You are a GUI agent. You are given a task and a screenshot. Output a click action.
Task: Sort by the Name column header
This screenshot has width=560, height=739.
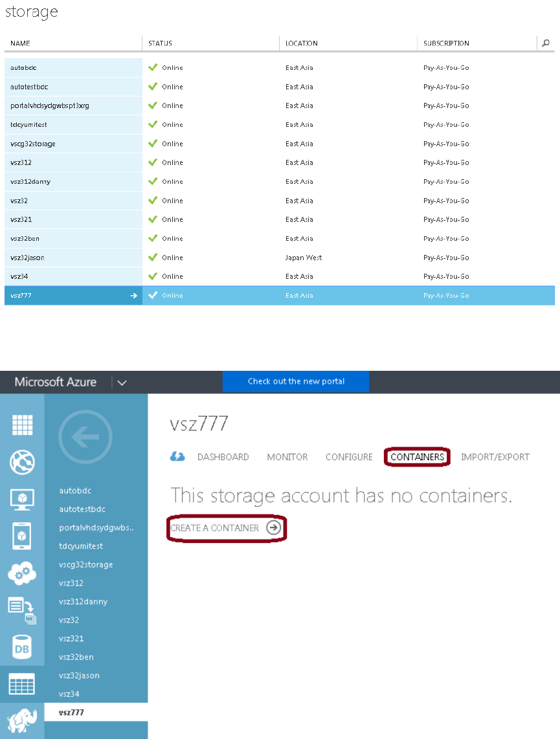click(x=20, y=43)
